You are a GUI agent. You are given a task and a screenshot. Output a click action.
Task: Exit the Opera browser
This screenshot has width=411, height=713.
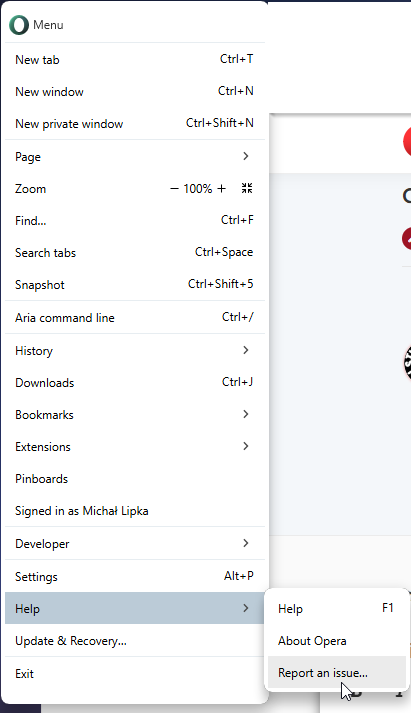point(135,673)
